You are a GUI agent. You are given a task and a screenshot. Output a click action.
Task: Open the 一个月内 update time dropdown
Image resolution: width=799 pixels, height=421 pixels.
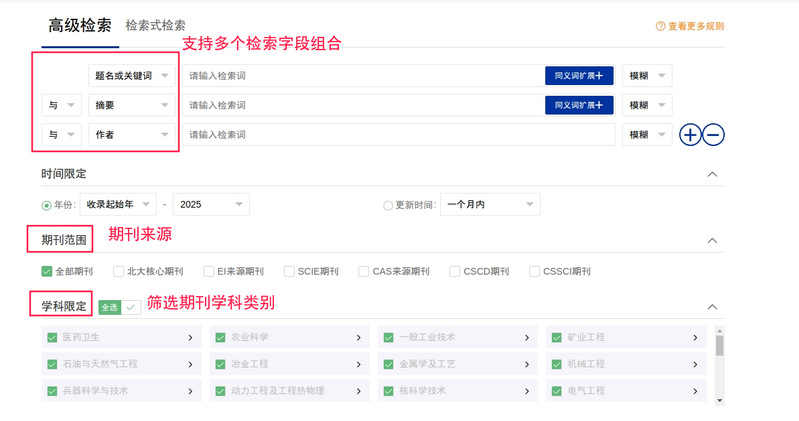point(490,204)
